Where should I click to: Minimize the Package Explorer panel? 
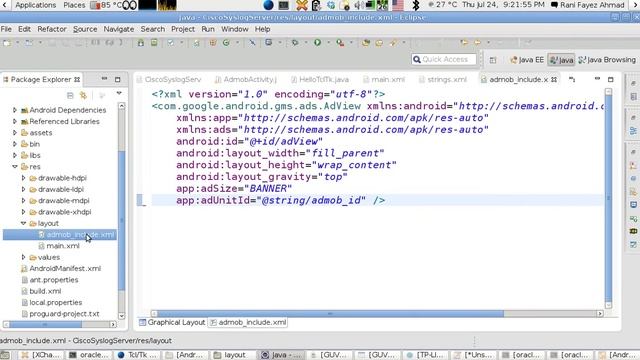[x=104, y=79]
